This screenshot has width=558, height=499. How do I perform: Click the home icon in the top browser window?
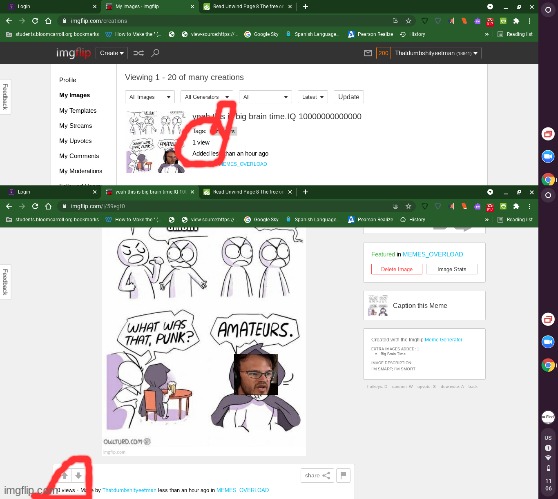[48, 21]
